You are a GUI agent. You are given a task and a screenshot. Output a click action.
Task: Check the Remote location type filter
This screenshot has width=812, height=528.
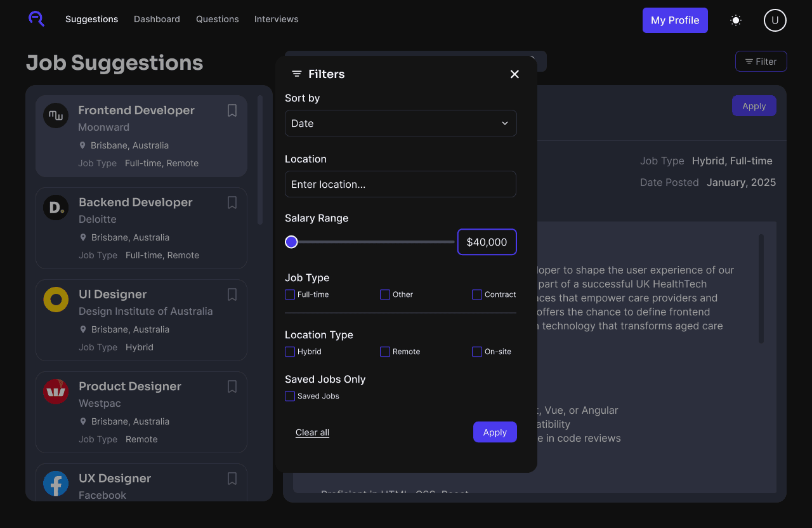tap(384, 352)
